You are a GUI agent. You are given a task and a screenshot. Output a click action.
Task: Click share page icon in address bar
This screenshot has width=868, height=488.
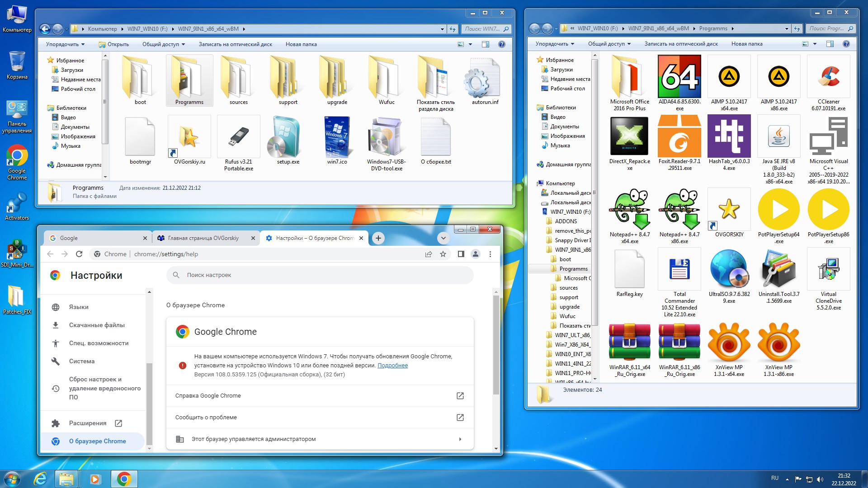[x=429, y=254]
